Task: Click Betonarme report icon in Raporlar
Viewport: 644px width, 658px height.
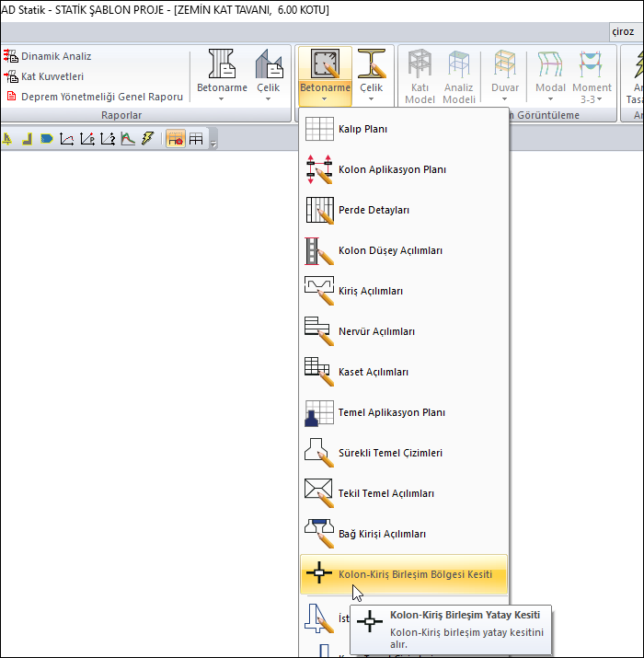Action: 222,63
